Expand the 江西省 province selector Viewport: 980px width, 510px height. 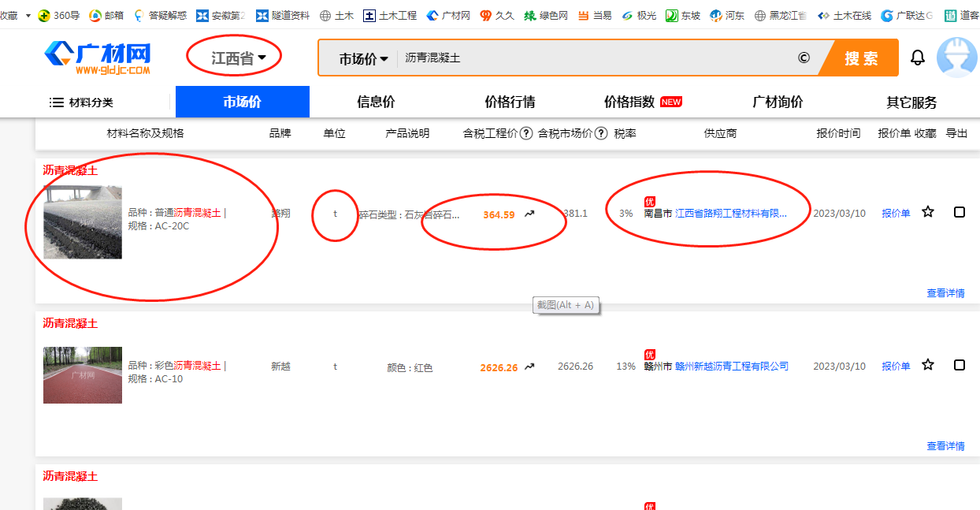pos(238,58)
